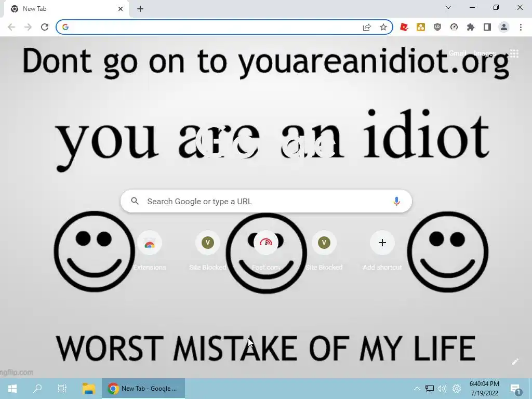
Task: Click Add shortcut tile
Action: [x=382, y=250]
